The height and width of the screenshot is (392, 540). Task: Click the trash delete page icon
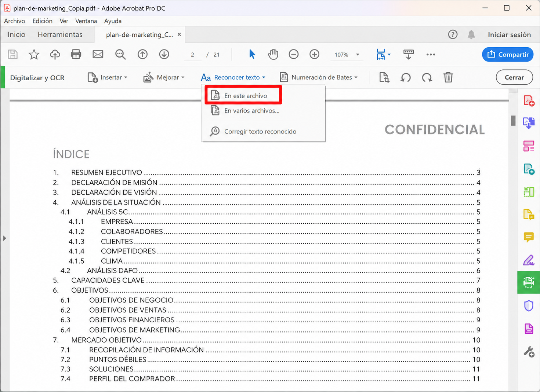point(448,77)
